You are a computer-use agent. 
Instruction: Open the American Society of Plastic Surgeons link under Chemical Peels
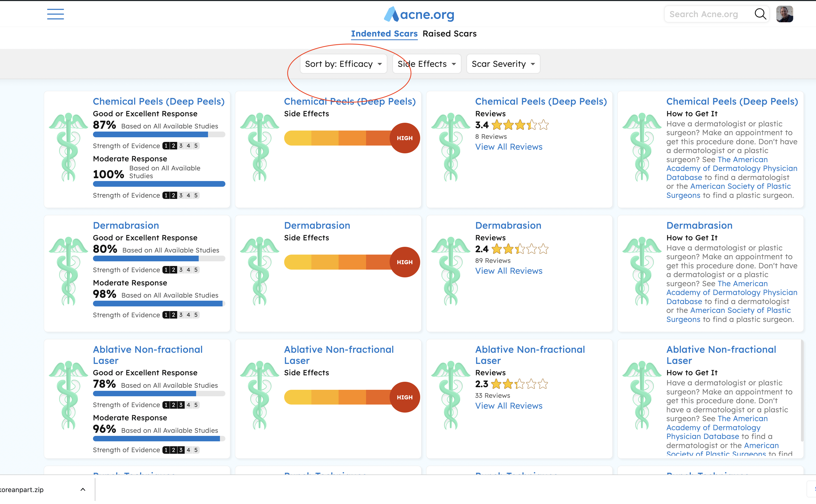(x=740, y=186)
